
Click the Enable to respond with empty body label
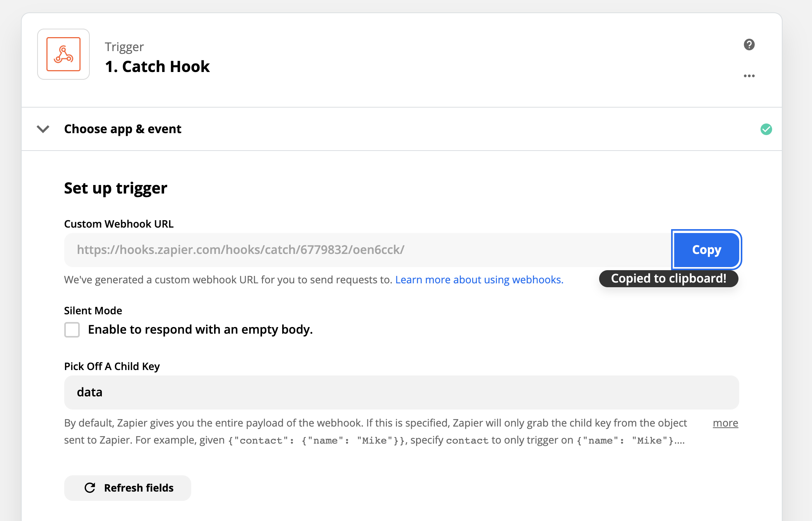[200, 329]
